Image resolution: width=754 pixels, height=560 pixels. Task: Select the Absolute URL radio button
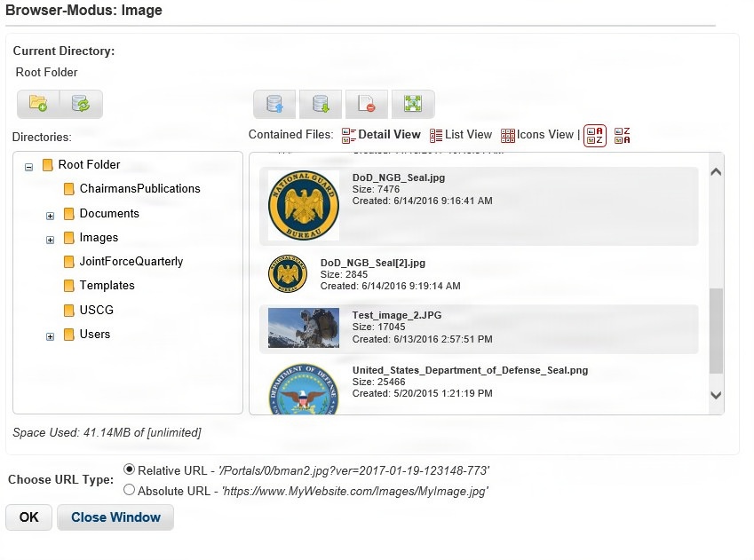129,490
